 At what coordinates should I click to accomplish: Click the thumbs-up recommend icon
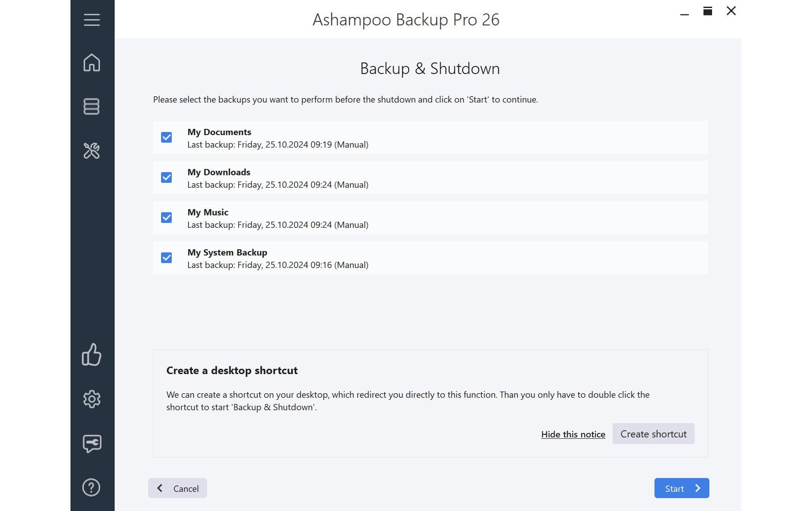(91, 354)
